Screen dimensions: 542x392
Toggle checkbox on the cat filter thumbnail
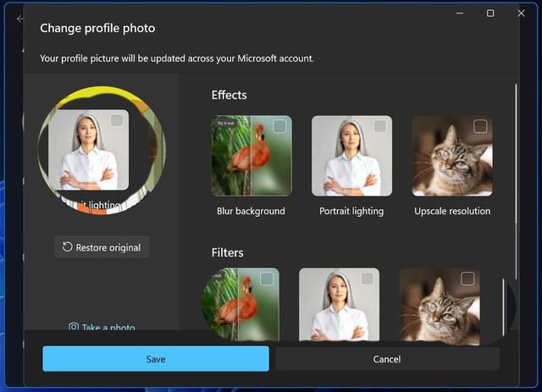(467, 279)
